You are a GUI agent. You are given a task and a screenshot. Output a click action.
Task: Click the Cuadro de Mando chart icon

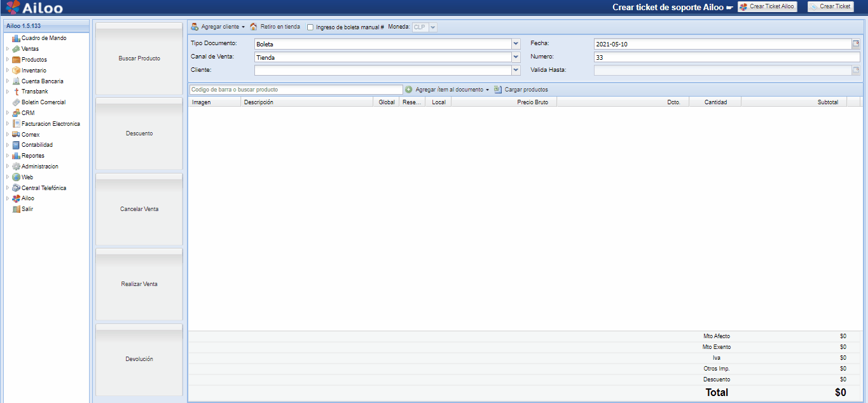point(17,38)
